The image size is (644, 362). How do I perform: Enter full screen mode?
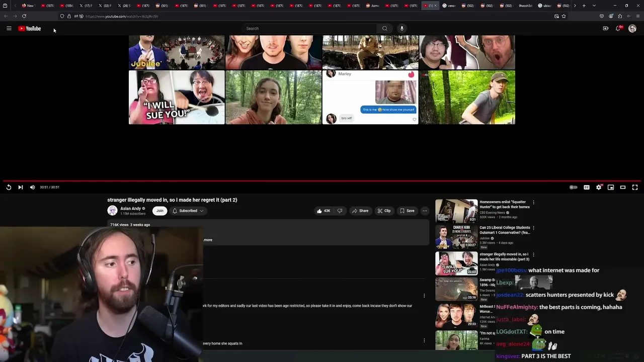pos(635,187)
